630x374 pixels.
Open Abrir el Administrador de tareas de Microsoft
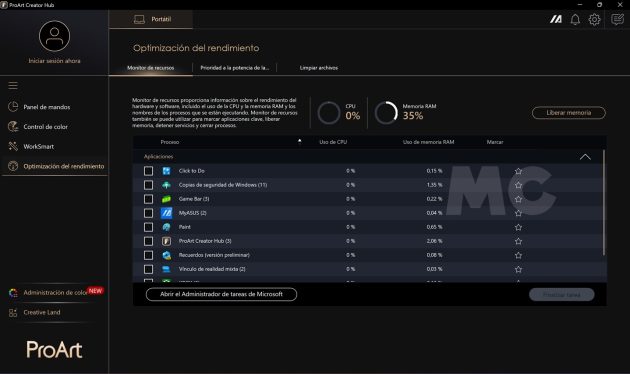(221, 294)
